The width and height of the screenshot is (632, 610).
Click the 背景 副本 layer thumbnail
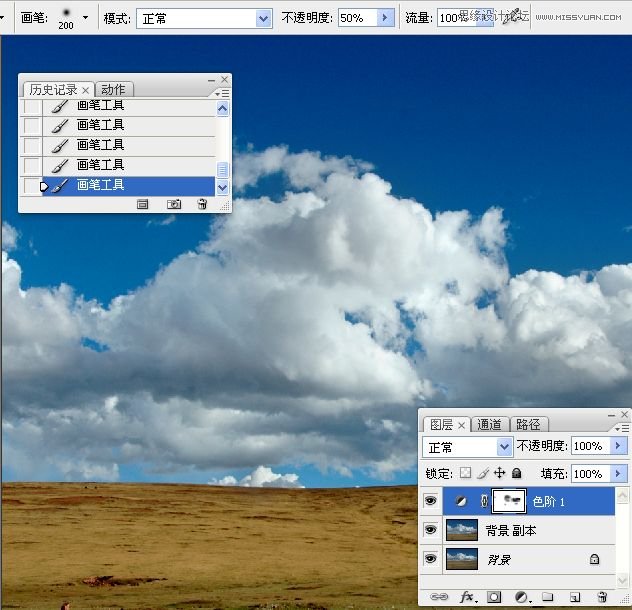click(x=462, y=530)
